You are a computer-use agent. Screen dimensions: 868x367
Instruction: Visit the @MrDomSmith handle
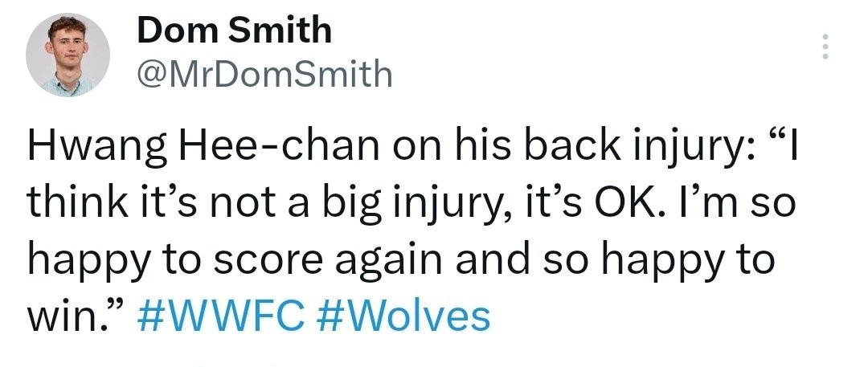point(264,75)
